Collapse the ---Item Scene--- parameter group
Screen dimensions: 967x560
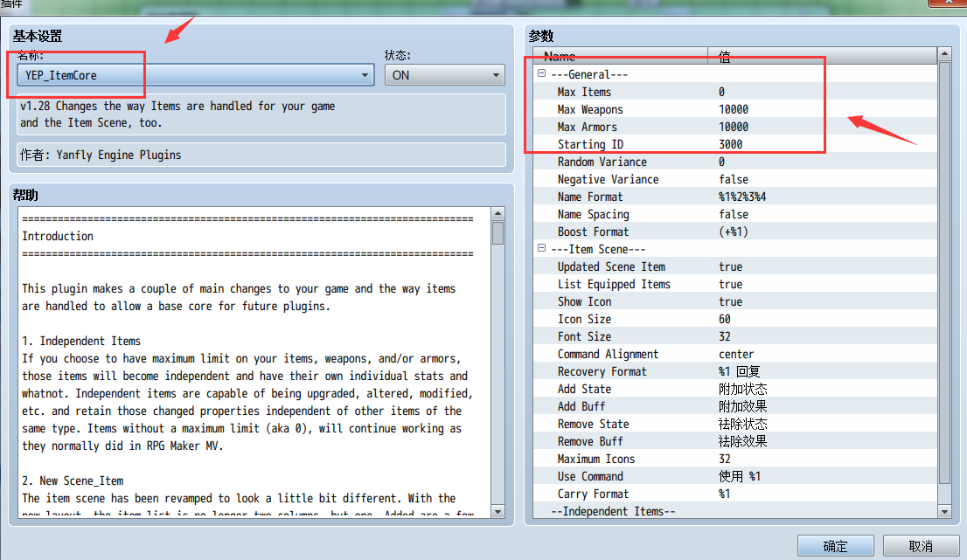(541, 248)
